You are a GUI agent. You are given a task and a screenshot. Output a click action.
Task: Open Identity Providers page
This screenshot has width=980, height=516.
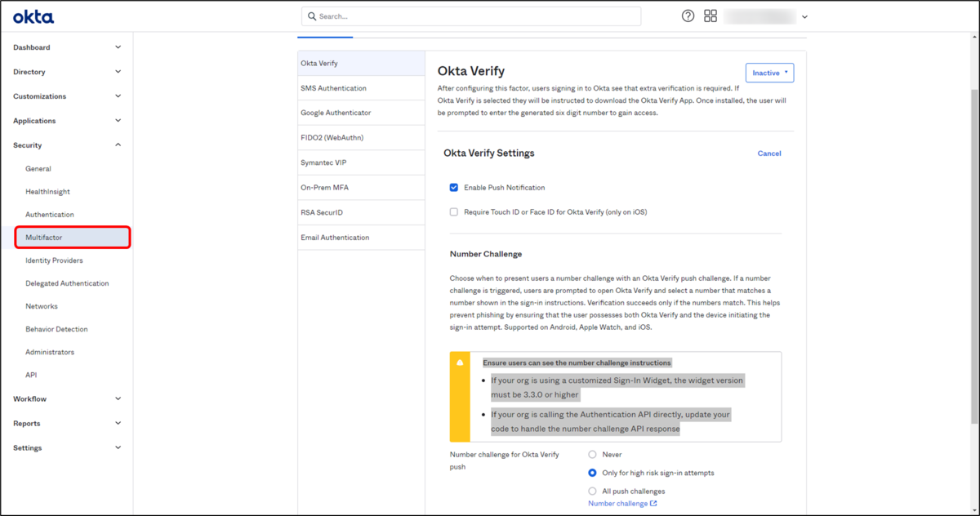coord(54,260)
